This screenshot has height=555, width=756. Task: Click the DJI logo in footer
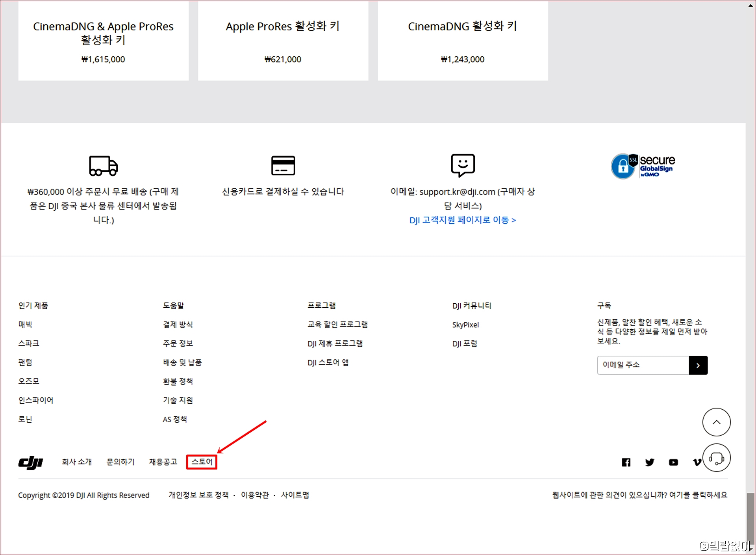[x=31, y=462]
